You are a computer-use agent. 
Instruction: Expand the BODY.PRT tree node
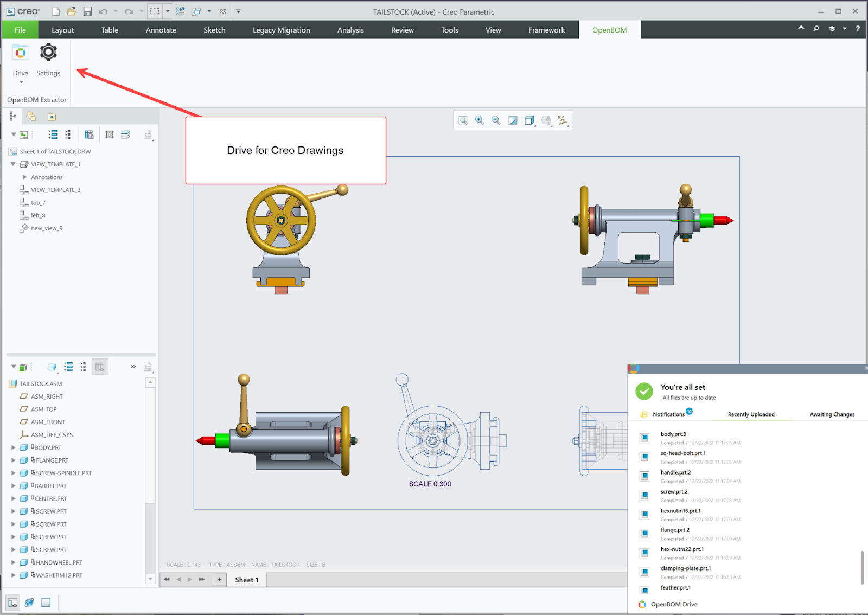(x=14, y=447)
